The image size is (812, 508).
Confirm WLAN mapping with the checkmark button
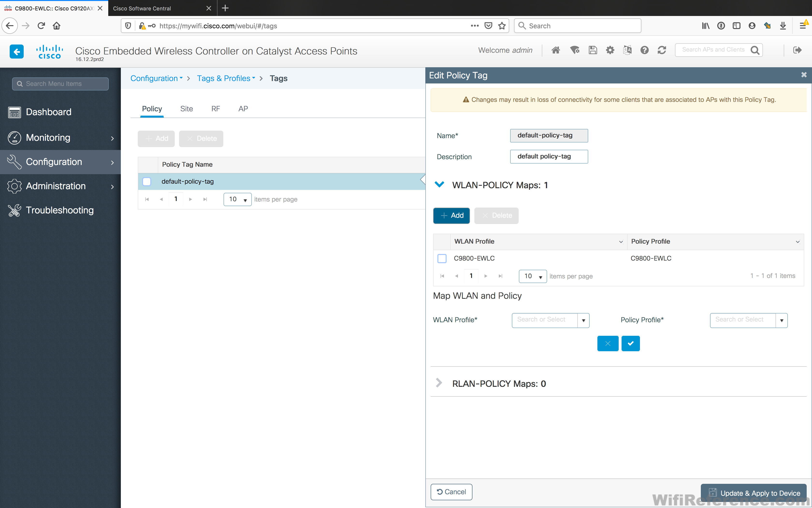(631, 343)
